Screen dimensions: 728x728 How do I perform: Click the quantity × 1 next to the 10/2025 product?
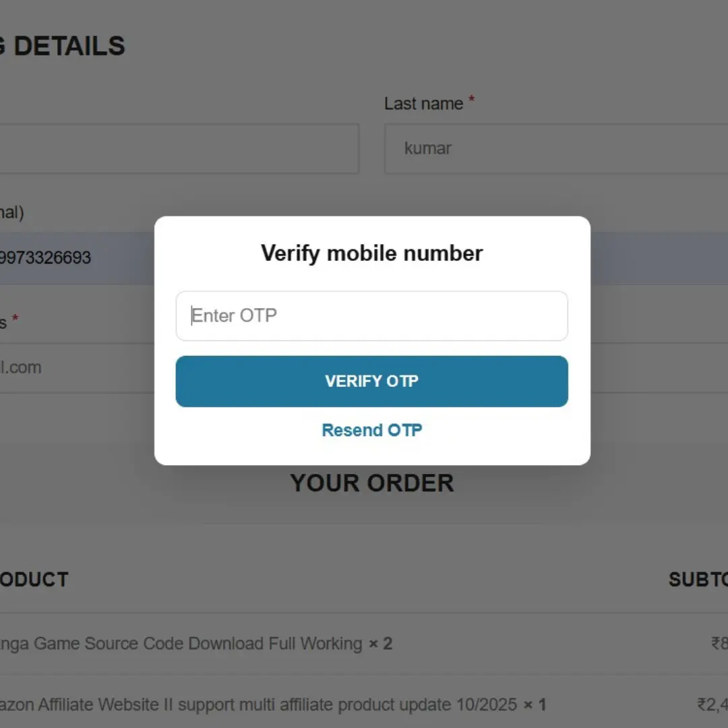point(537,704)
